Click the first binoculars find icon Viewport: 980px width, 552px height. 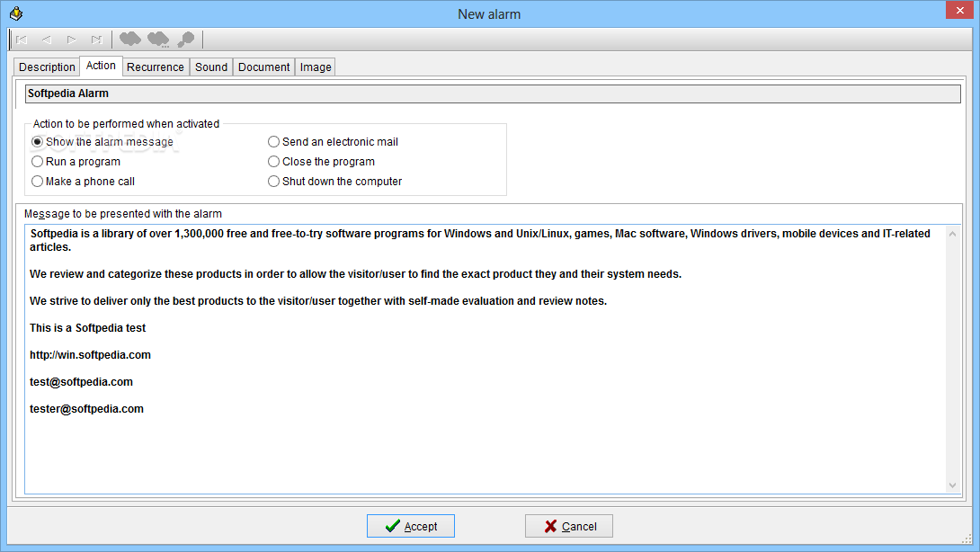tap(130, 40)
